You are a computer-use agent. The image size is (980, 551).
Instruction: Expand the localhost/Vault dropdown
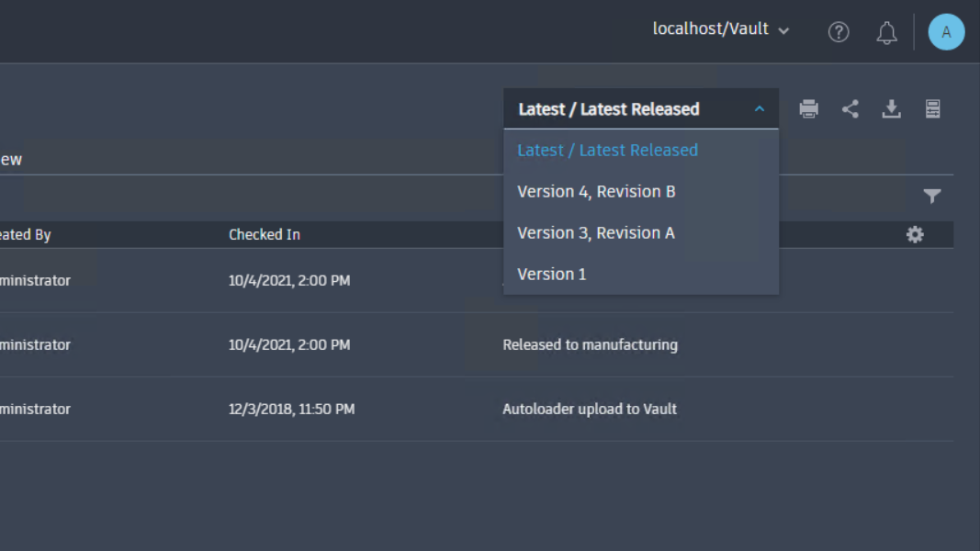(721, 29)
